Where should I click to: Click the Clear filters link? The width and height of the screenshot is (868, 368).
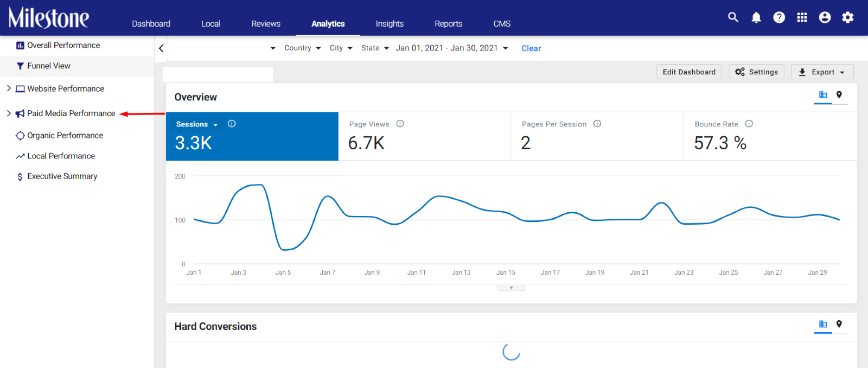pos(531,48)
